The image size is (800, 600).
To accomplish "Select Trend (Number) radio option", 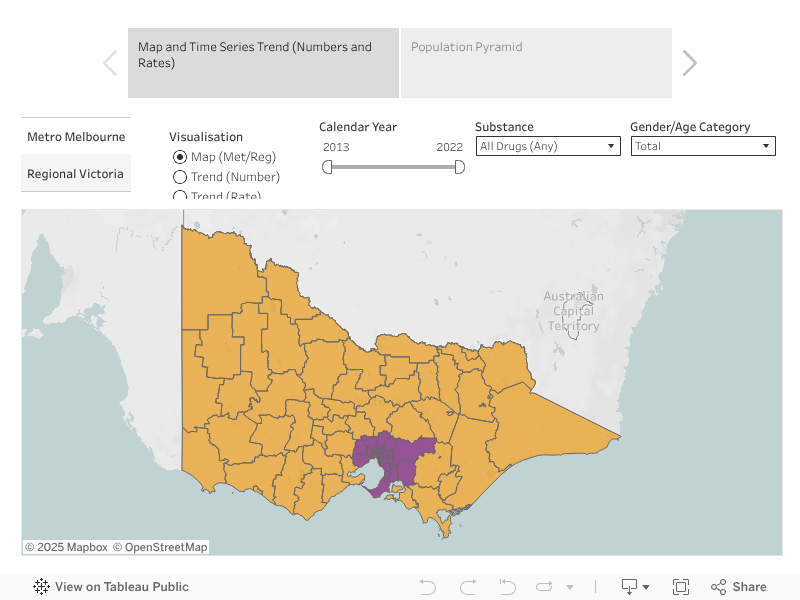I will pos(180,177).
